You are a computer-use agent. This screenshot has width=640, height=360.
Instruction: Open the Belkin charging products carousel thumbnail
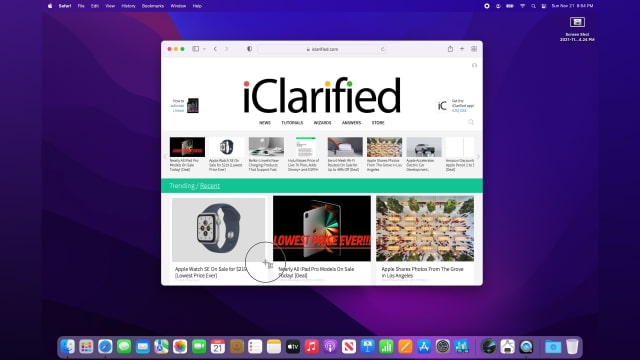266,147
